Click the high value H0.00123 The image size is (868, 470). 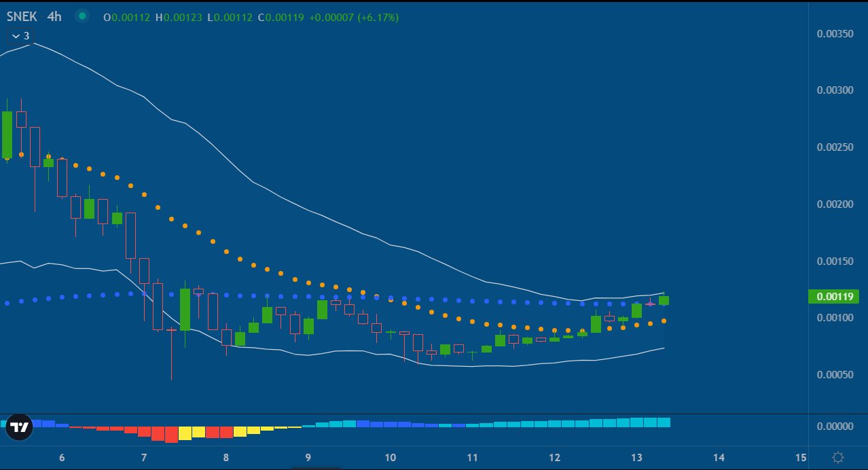pyautogui.click(x=179, y=17)
